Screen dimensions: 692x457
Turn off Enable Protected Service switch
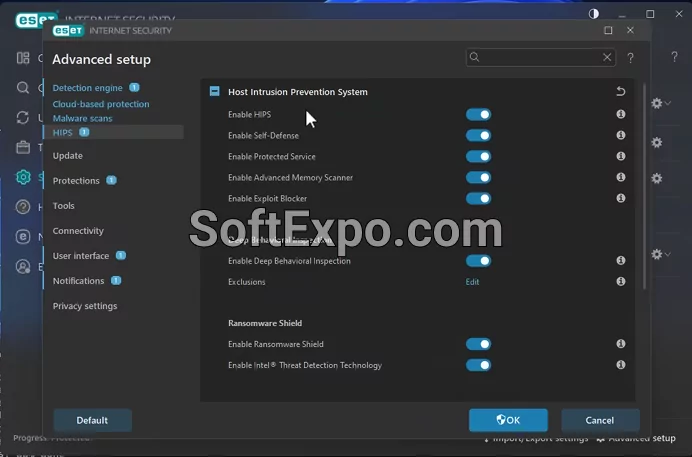pos(478,157)
